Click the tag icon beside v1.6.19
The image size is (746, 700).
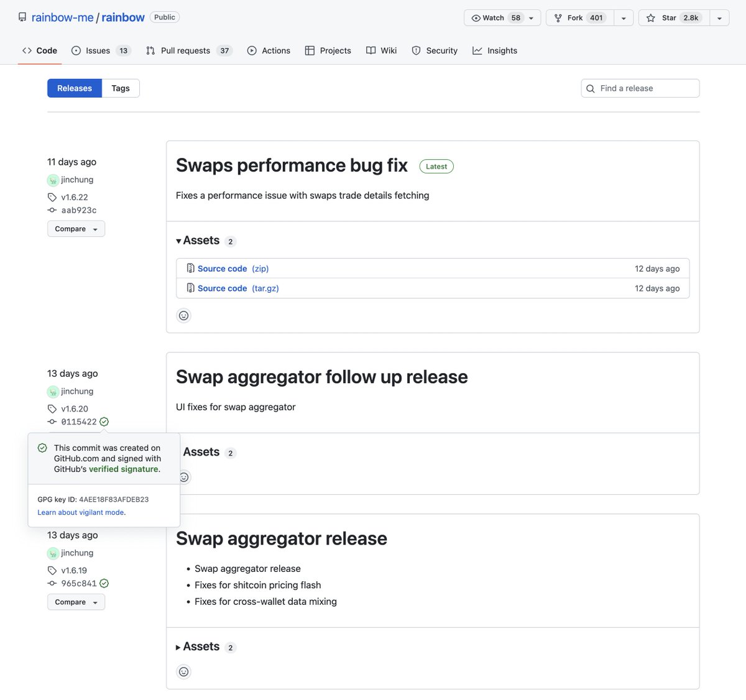[52, 570]
